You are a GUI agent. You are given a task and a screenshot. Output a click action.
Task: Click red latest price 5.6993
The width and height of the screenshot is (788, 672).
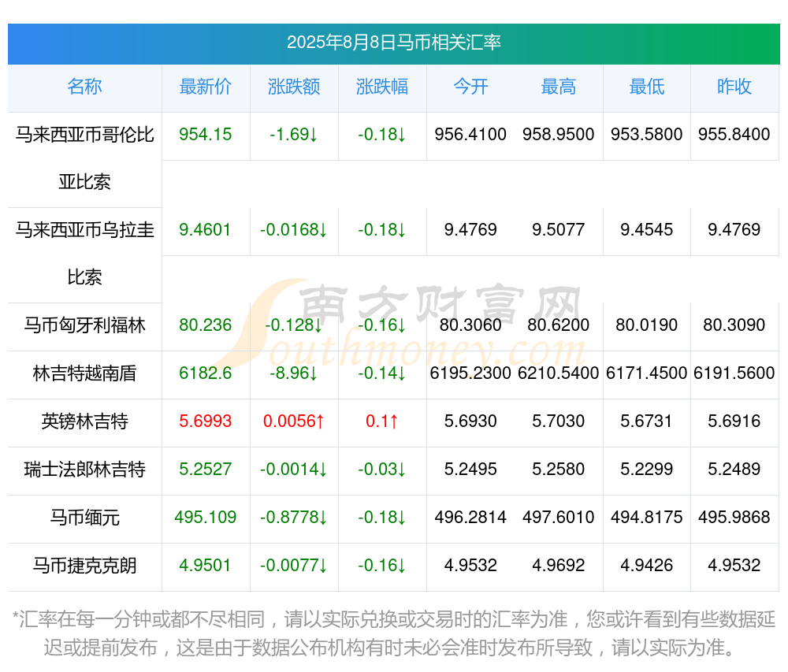coord(205,421)
